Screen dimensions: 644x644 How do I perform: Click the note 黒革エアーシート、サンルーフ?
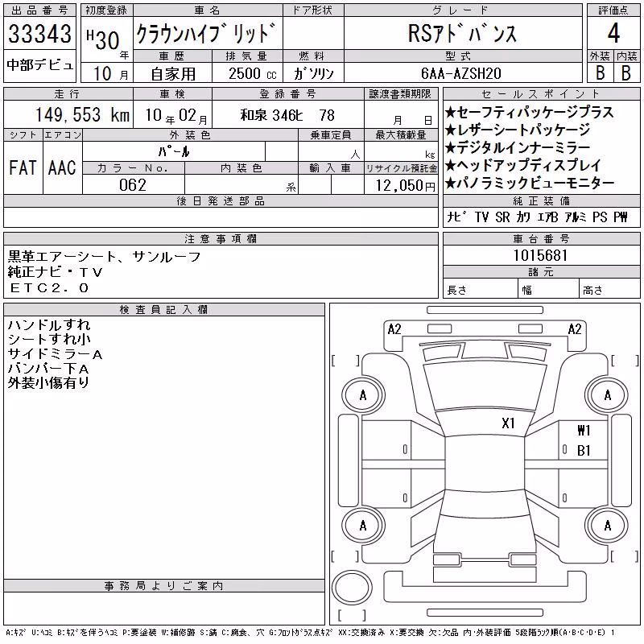click(105, 257)
